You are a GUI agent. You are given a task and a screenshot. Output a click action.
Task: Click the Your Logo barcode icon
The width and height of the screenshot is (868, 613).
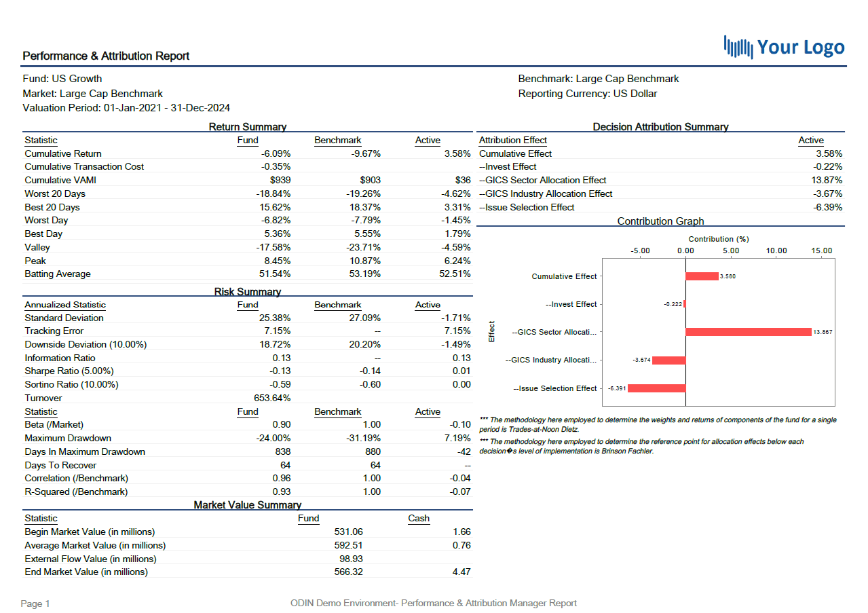[x=738, y=47]
